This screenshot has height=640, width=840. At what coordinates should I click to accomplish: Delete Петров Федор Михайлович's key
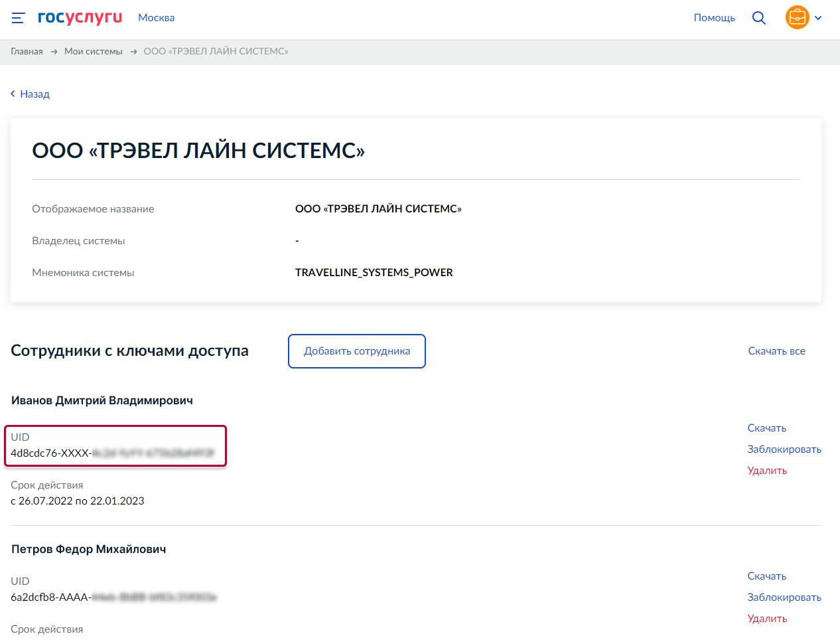point(767,619)
